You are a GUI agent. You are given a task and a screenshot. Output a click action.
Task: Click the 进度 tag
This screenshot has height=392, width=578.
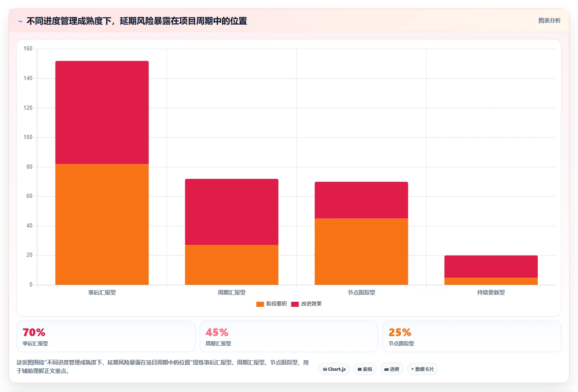[392, 369]
